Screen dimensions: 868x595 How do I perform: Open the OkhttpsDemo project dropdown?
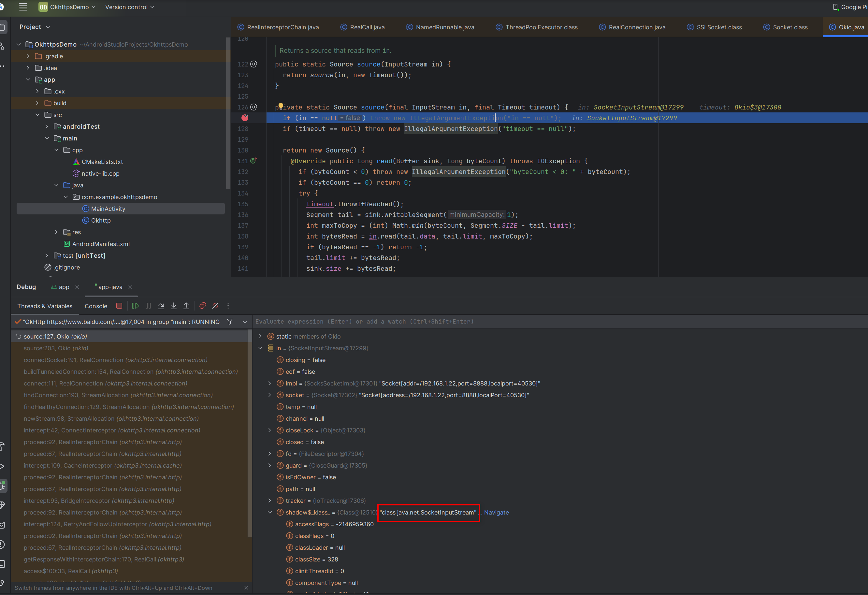tap(67, 7)
